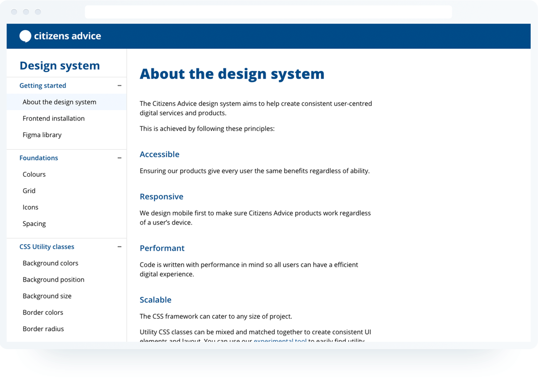Select the Foundations heading link

pos(39,158)
